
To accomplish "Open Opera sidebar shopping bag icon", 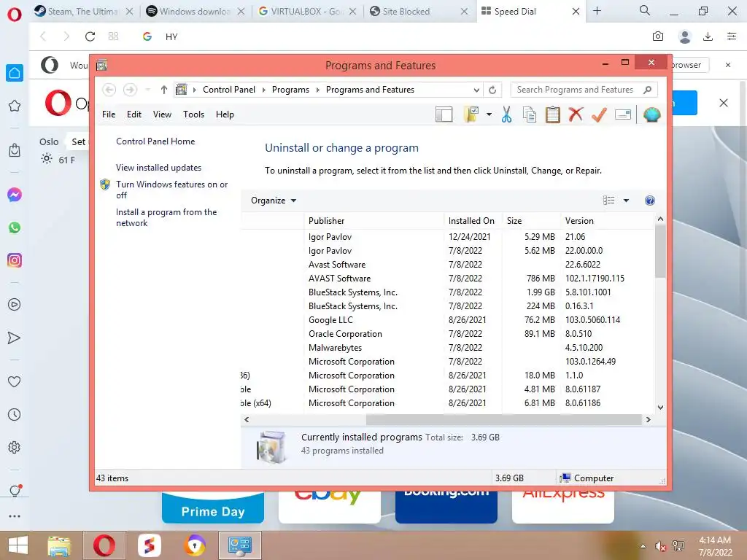I will pos(15,150).
